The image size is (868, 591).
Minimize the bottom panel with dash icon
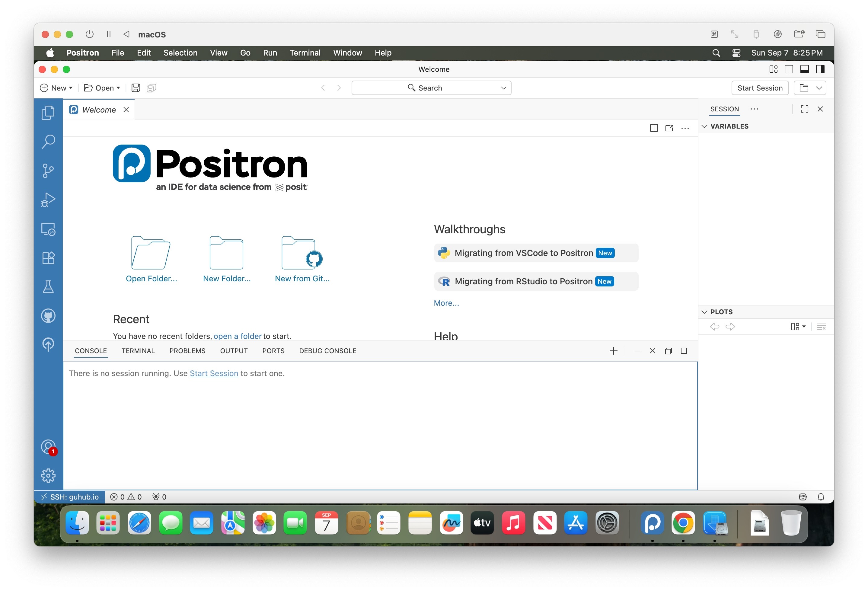coord(637,351)
